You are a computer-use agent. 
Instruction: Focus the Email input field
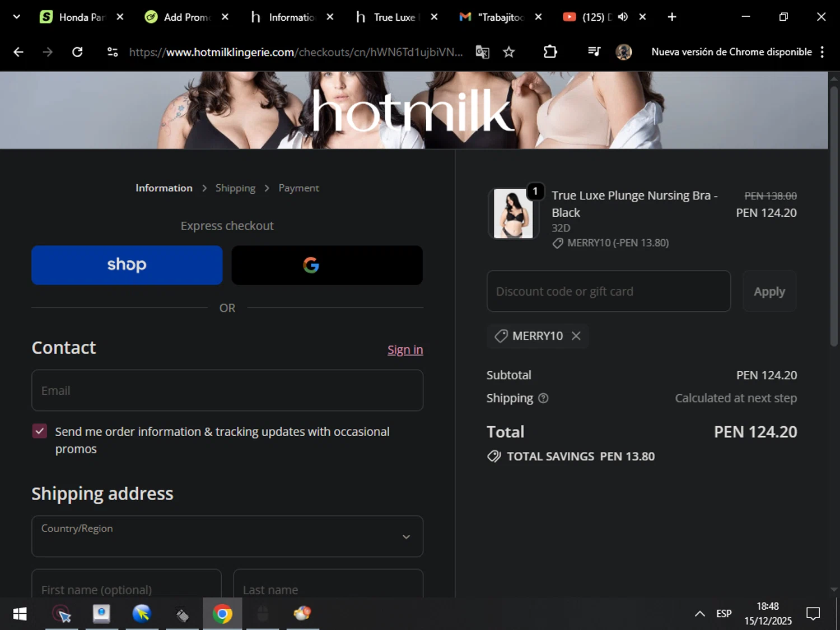click(227, 390)
